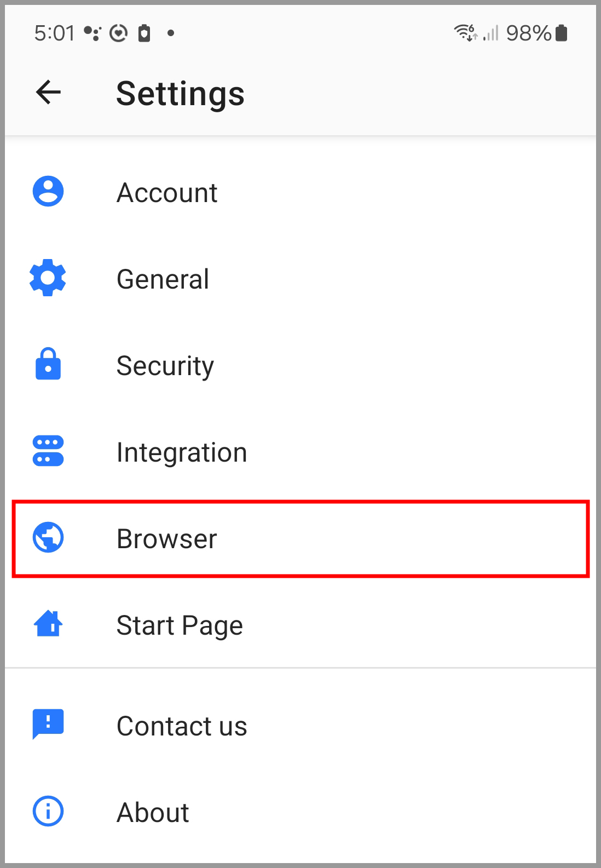Open the About page
The image size is (601, 868).
point(300,812)
